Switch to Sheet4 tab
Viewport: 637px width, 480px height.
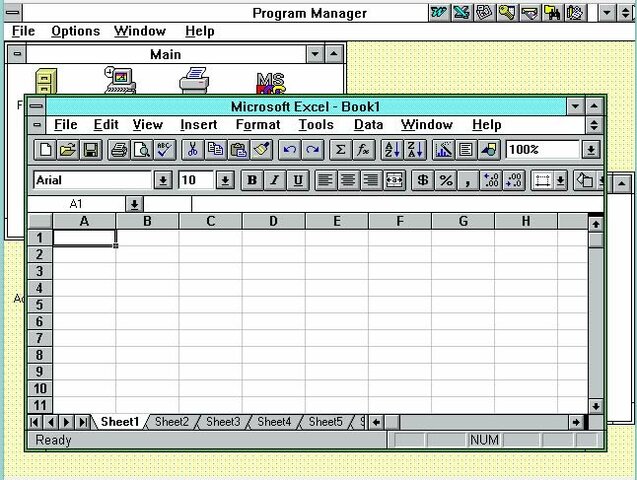point(274,422)
